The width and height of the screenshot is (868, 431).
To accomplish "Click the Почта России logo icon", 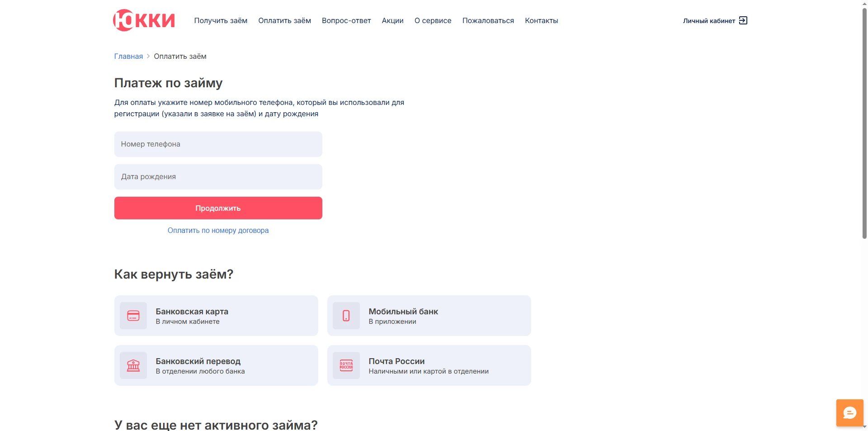I will (346, 365).
